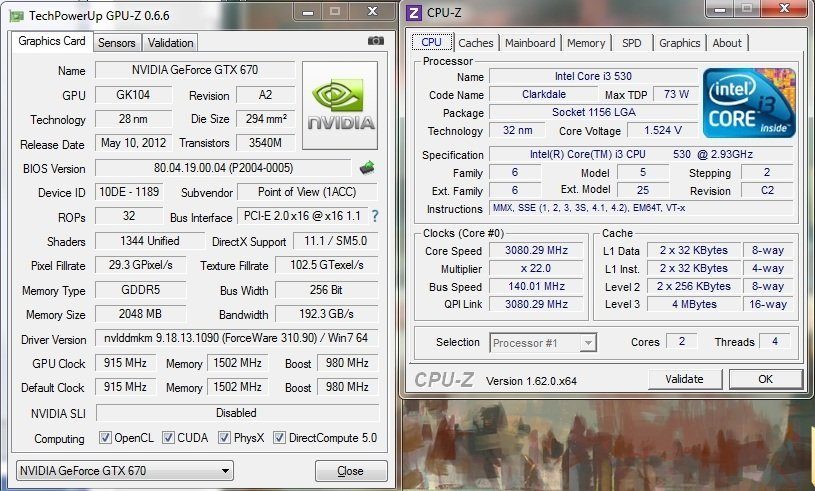The width and height of the screenshot is (815, 491).
Task: Click the Bus Speed value 140.01 MHz
Action: [536, 286]
